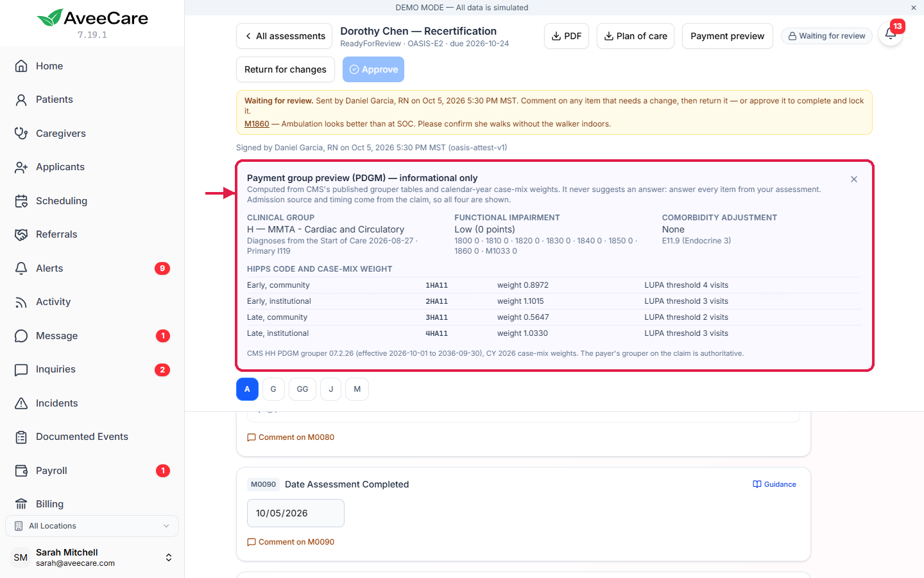Open notifications bell with 13 badge
The image size is (924, 578).
tap(891, 34)
